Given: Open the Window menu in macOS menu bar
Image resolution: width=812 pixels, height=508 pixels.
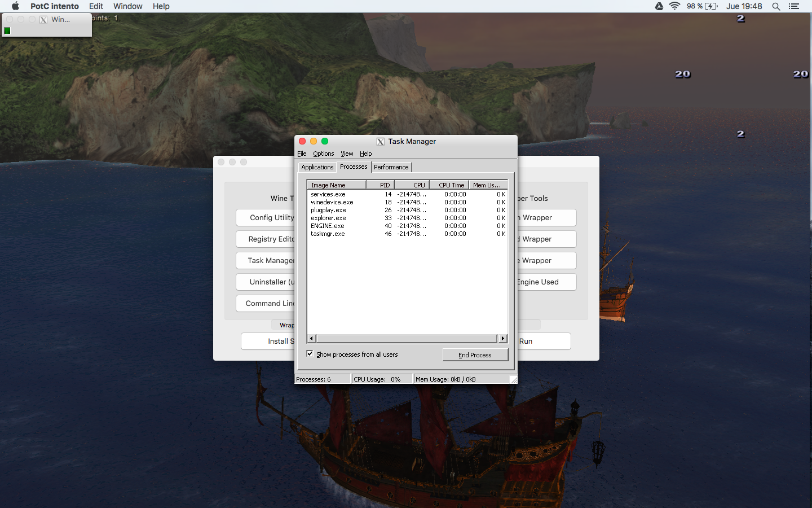Looking at the screenshot, I should click(x=128, y=6).
